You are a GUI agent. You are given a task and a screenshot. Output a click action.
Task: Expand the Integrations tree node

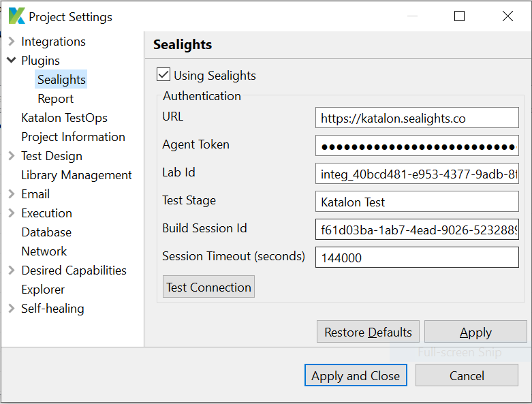point(12,42)
